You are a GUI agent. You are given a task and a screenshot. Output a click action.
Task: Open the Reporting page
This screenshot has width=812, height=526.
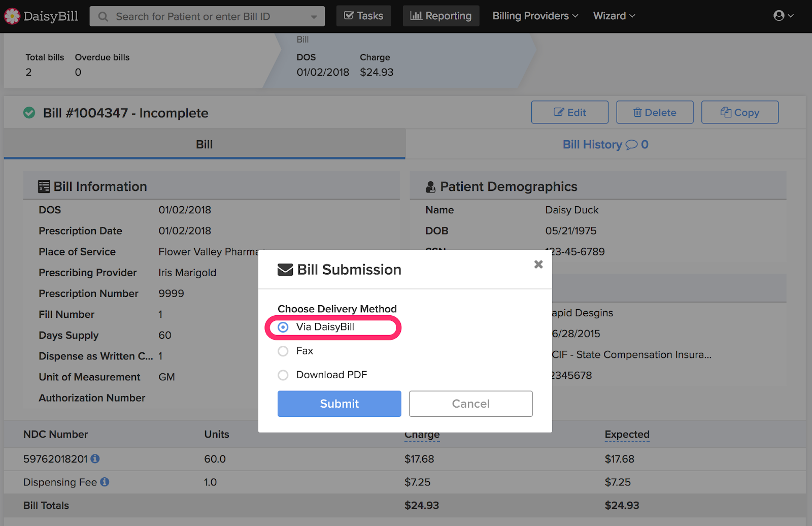[x=441, y=16]
